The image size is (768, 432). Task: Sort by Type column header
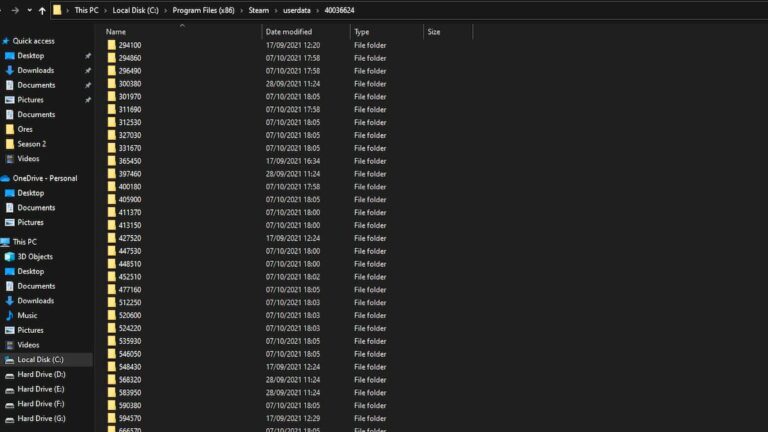[361, 32]
